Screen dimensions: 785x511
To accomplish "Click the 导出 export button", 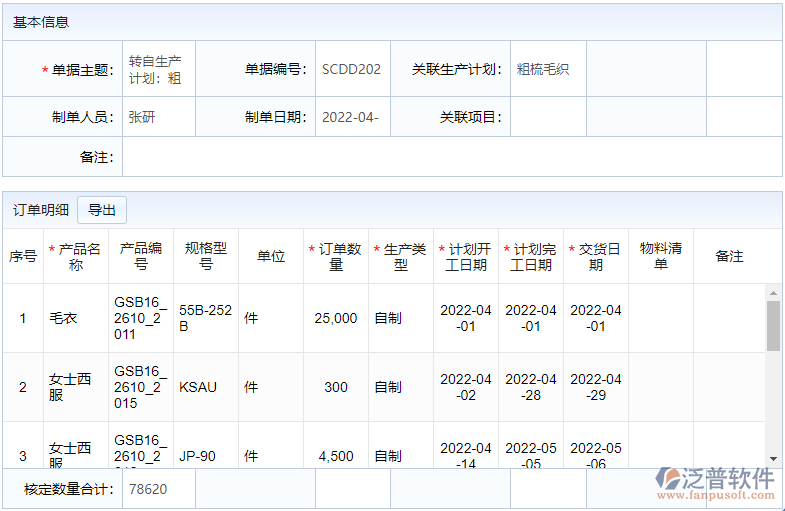I will click(102, 210).
